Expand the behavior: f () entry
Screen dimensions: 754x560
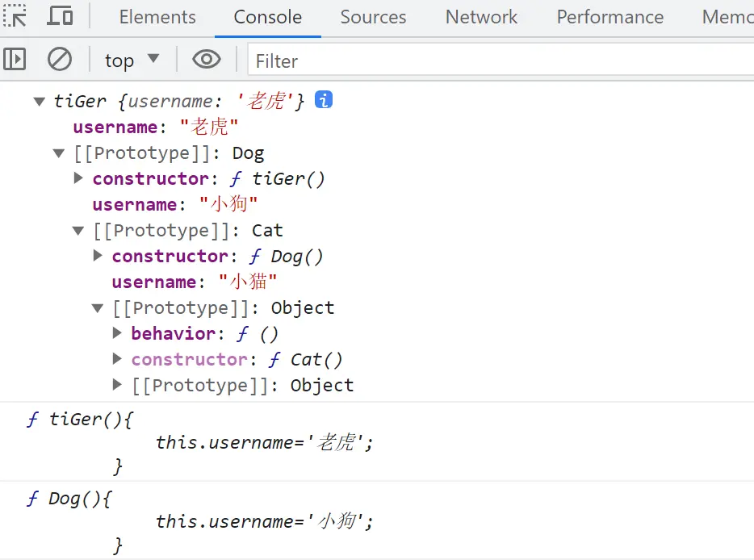[x=117, y=332]
